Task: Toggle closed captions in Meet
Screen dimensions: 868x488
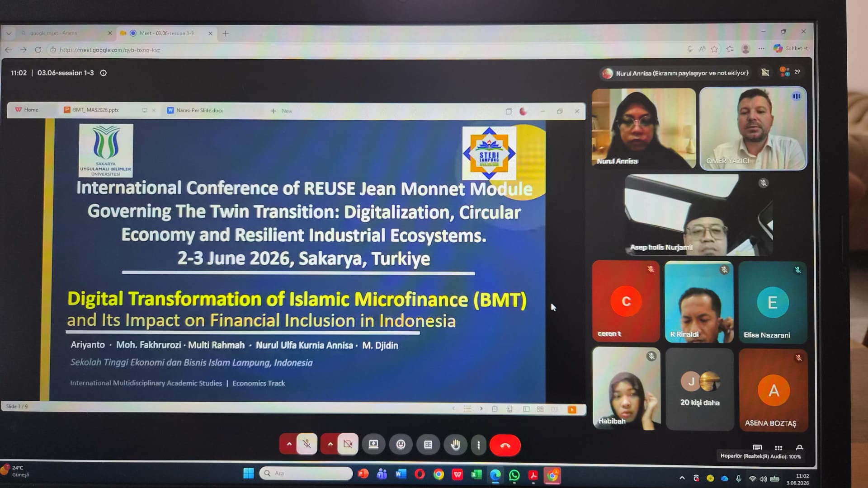Action: tap(428, 445)
